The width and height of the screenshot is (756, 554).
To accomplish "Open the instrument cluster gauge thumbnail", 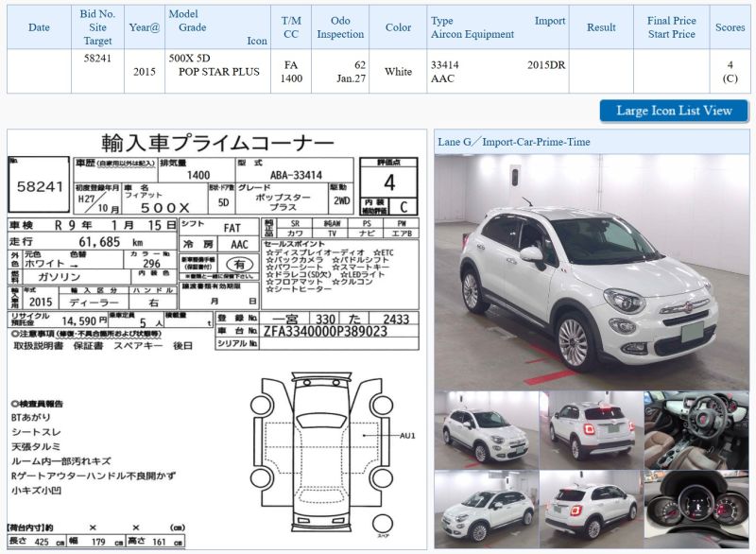I will [696, 510].
